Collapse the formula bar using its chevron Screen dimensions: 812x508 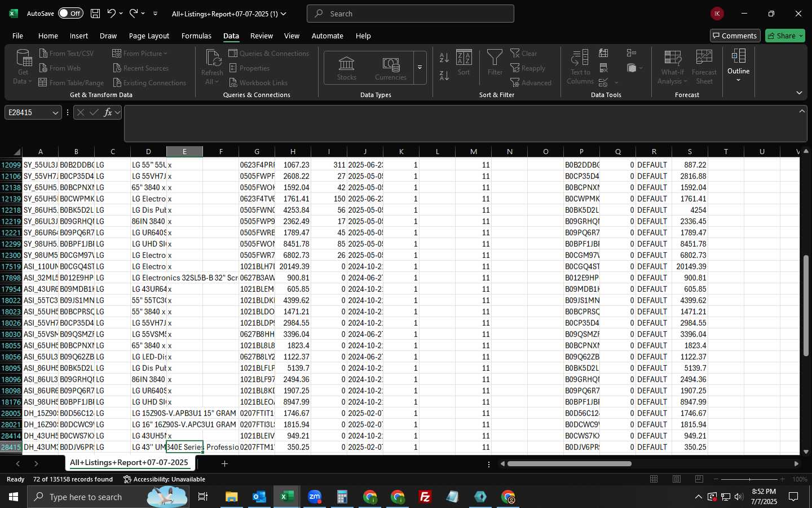point(802,111)
